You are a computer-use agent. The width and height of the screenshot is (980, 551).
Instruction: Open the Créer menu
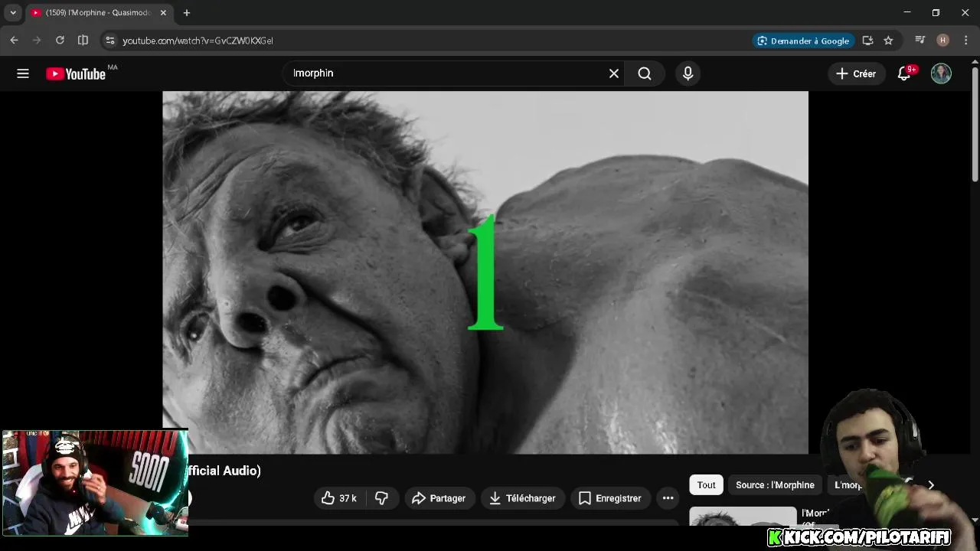[x=856, y=73]
